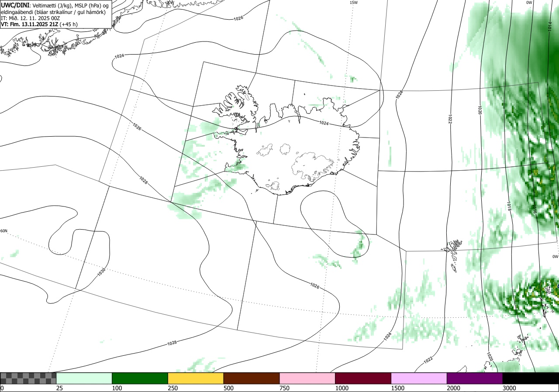Click the legend value 750

pyautogui.click(x=285, y=388)
